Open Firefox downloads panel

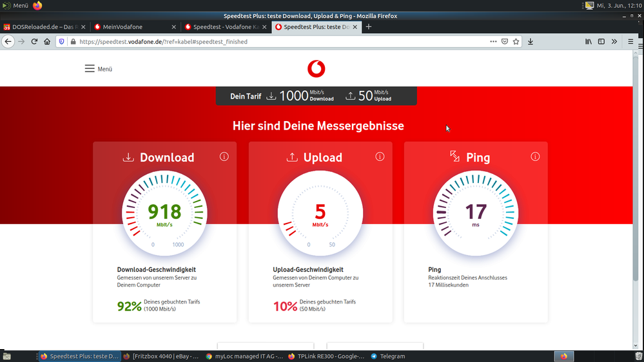[x=531, y=41]
